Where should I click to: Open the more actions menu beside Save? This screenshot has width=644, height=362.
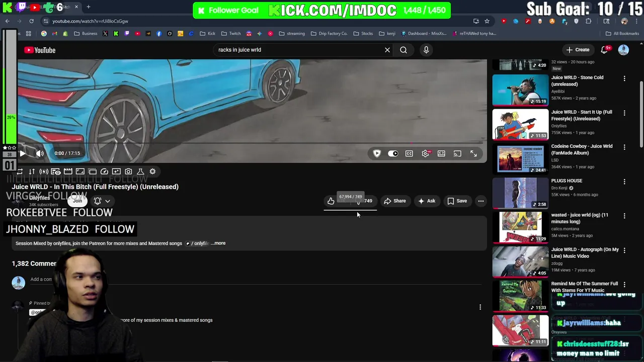(x=481, y=201)
